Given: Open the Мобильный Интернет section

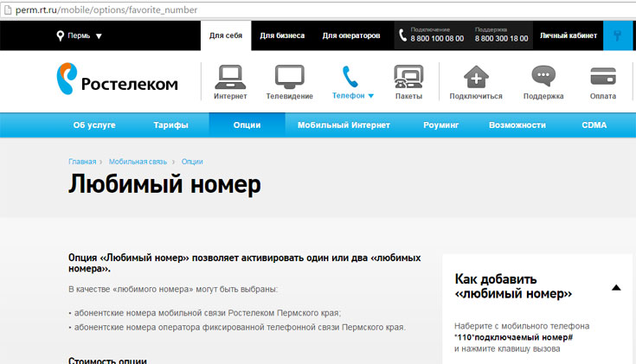Looking at the screenshot, I should pos(344,125).
